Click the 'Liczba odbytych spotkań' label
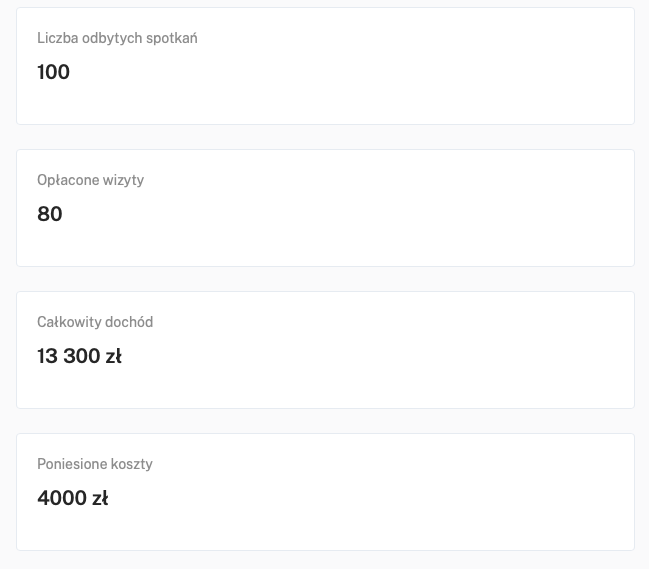 [117, 38]
